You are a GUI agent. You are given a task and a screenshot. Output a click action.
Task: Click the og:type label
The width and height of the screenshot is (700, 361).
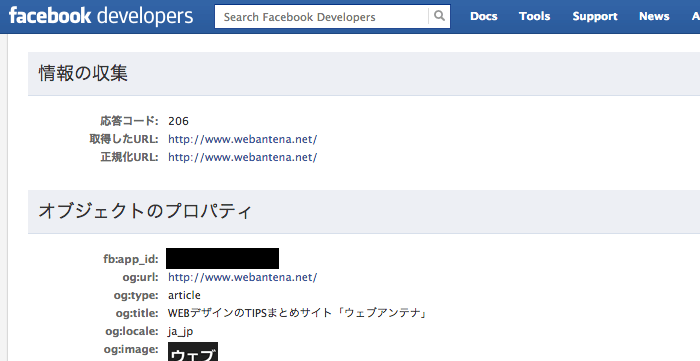tap(136, 295)
